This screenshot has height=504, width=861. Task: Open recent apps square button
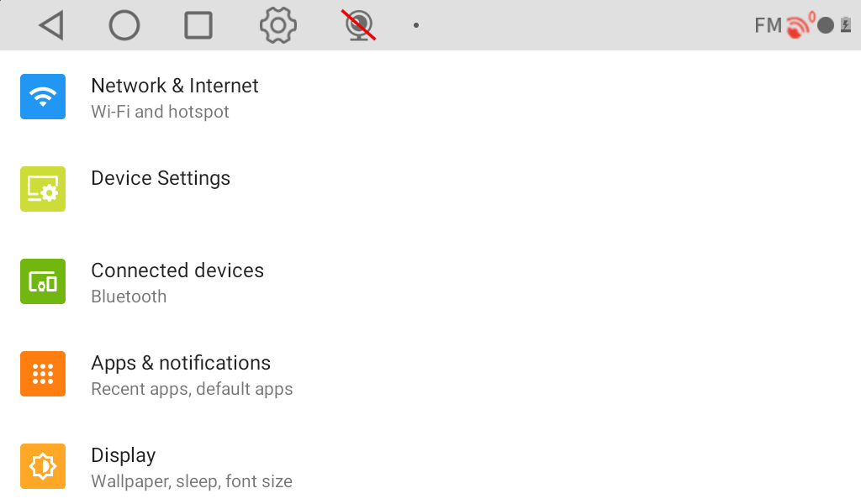[x=198, y=25]
